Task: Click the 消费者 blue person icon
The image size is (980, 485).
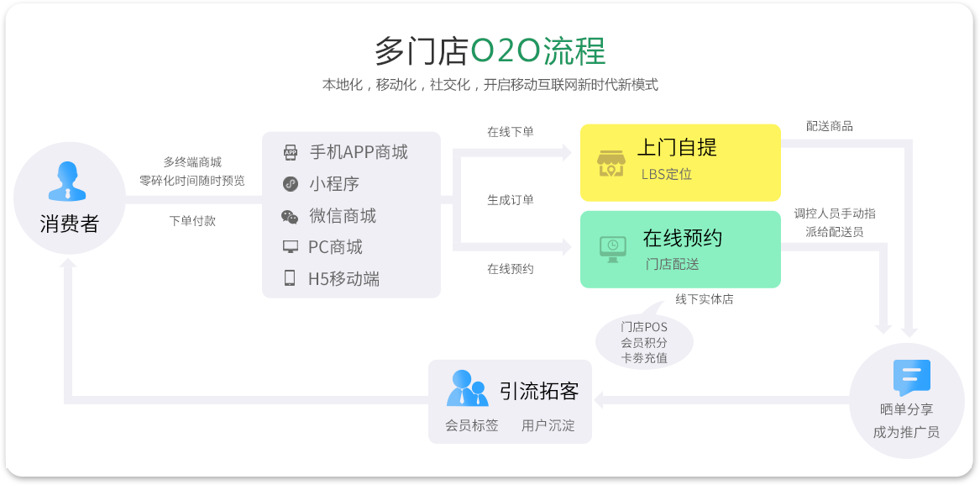Action: (69, 181)
